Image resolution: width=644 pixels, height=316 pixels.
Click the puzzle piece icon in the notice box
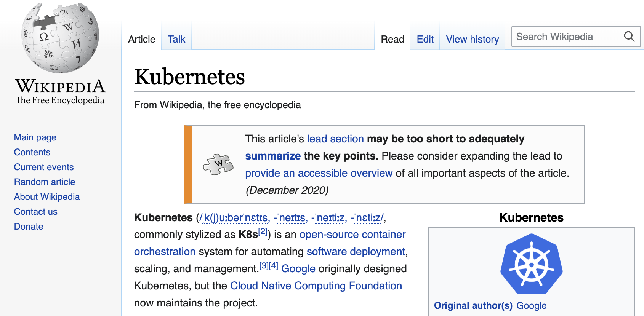click(218, 164)
